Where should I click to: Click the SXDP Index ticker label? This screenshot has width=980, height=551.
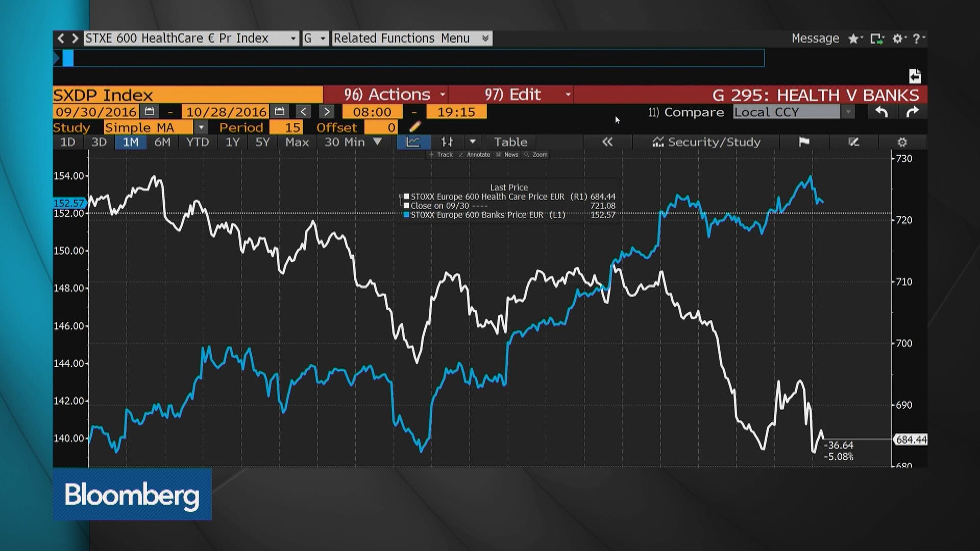pyautogui.click(x=188, y=95)
